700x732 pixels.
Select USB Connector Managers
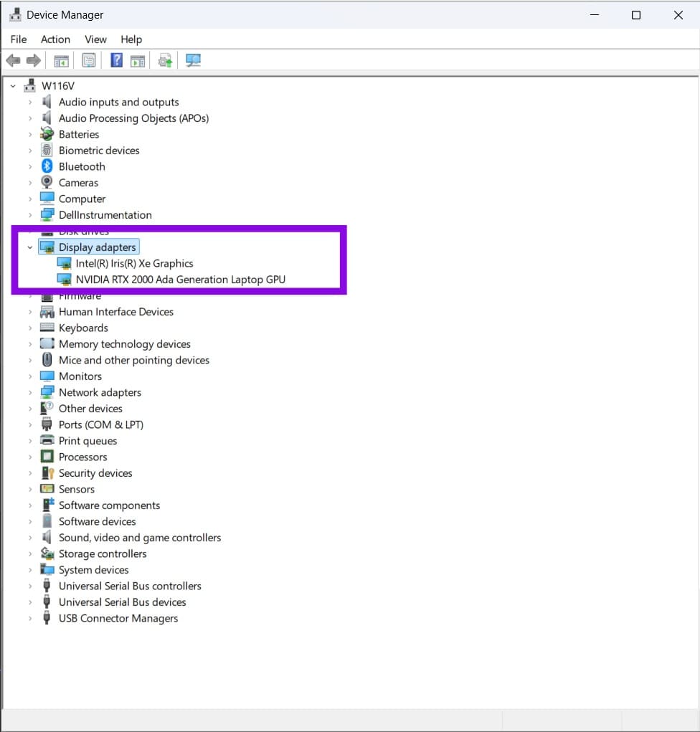click(x=118, y=619)
